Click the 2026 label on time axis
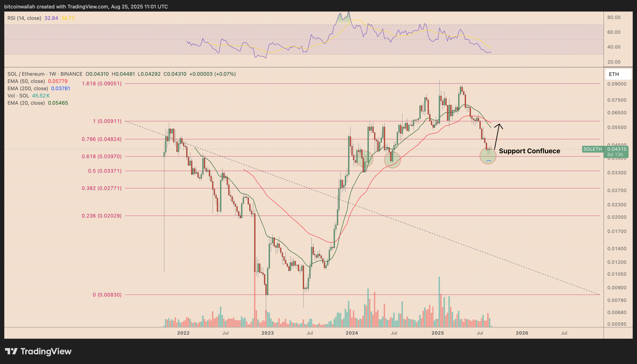637x364 pixels. 522,333
